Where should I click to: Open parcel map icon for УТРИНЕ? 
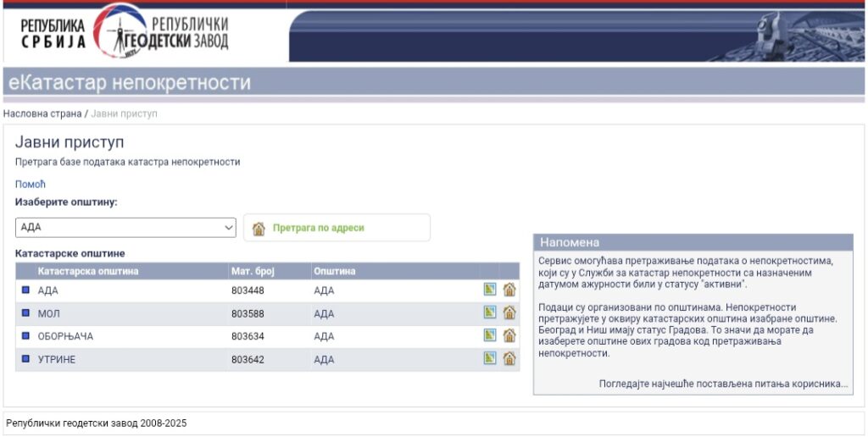[490, 358]
